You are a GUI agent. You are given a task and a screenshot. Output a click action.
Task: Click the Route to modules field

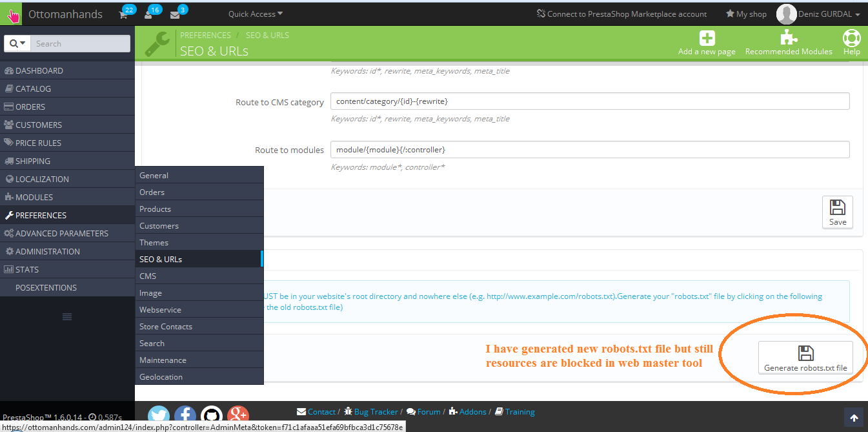[x=590, y=150]
